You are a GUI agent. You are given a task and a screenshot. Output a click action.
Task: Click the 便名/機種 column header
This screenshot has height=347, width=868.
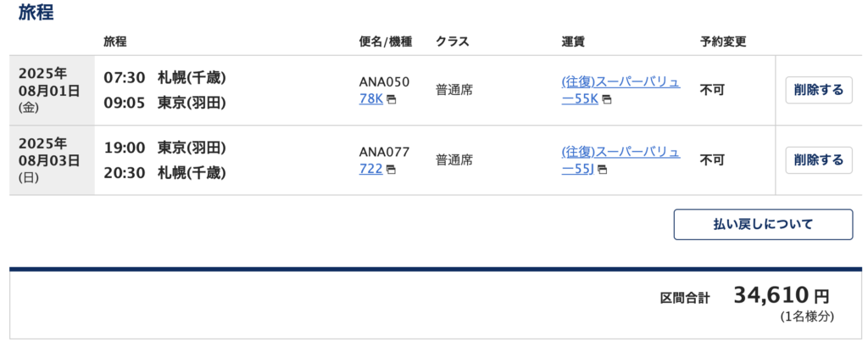(x=386, y=42)
